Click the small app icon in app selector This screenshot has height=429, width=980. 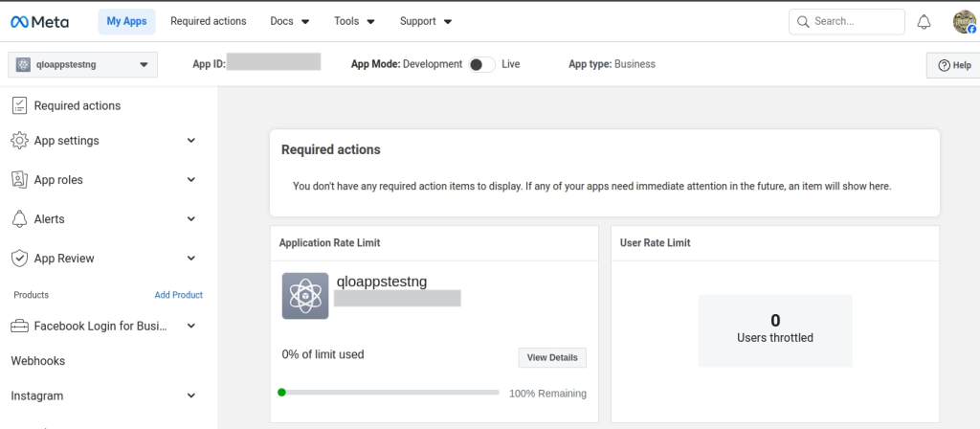[x=23, y=64]
